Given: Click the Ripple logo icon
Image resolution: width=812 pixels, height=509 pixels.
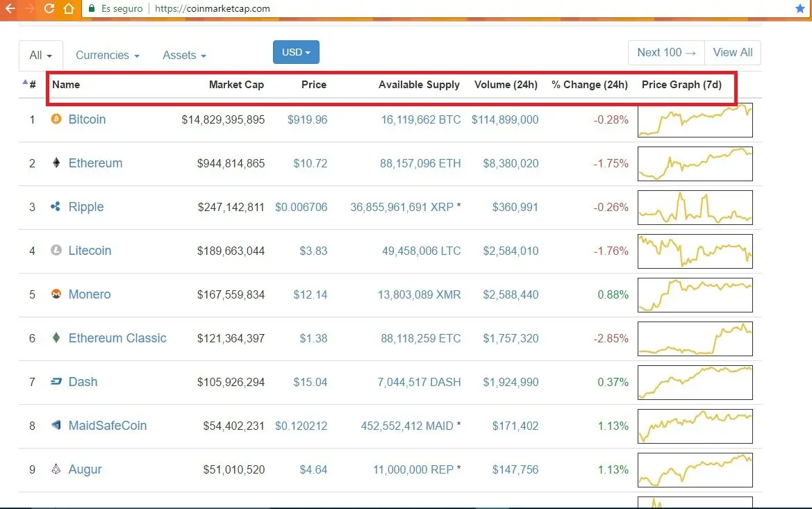Looking at the screenshot, I should point(56,206).
